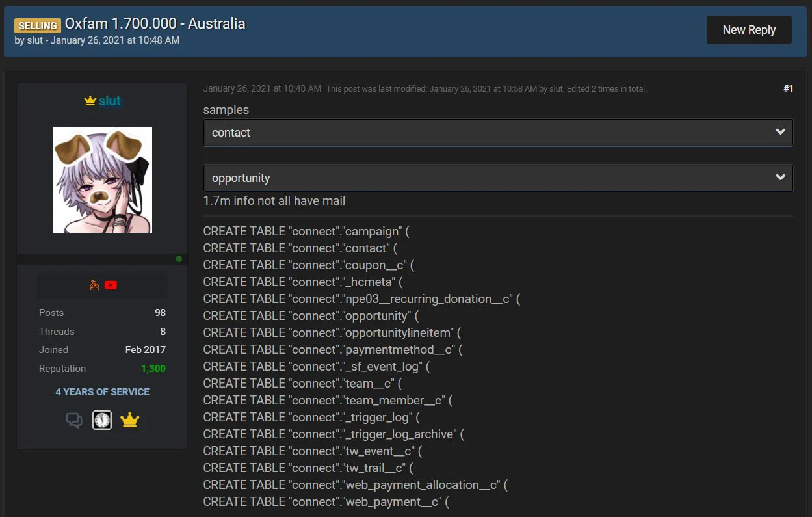
Task: Click the _trigger_log_archive table line
Action: tap(334, 434)
